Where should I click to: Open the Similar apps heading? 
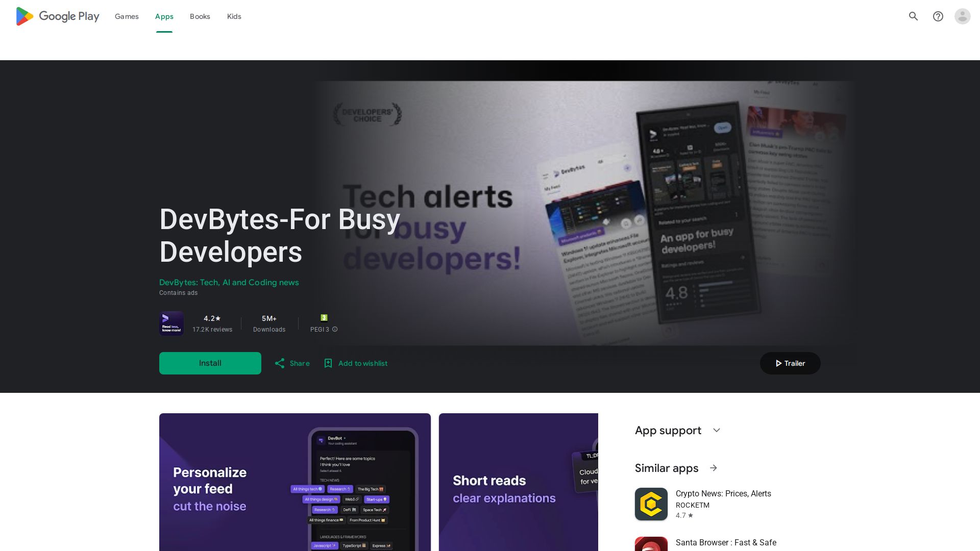(667, 468)
